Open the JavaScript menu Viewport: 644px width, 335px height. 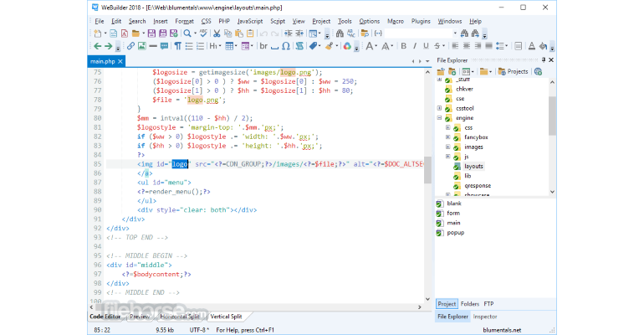tap(250, 22)
